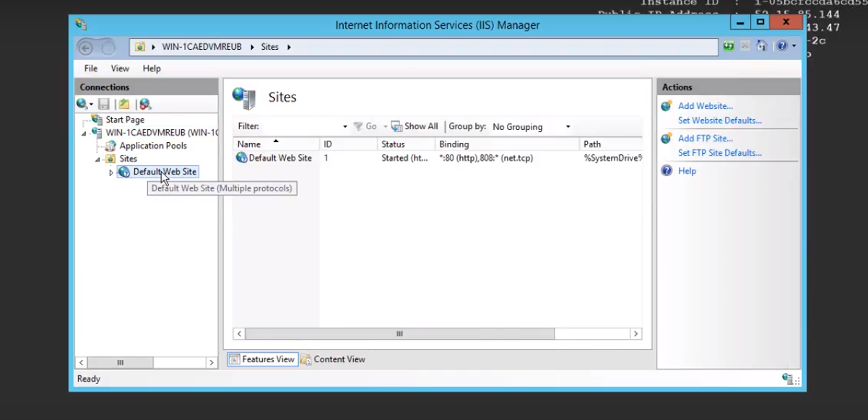Open the View menu

pyautogui.click(x=120, y=69)
